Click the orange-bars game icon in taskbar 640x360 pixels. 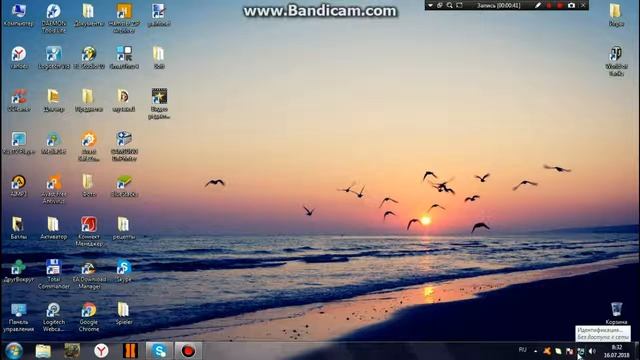[x=130, y=351]
